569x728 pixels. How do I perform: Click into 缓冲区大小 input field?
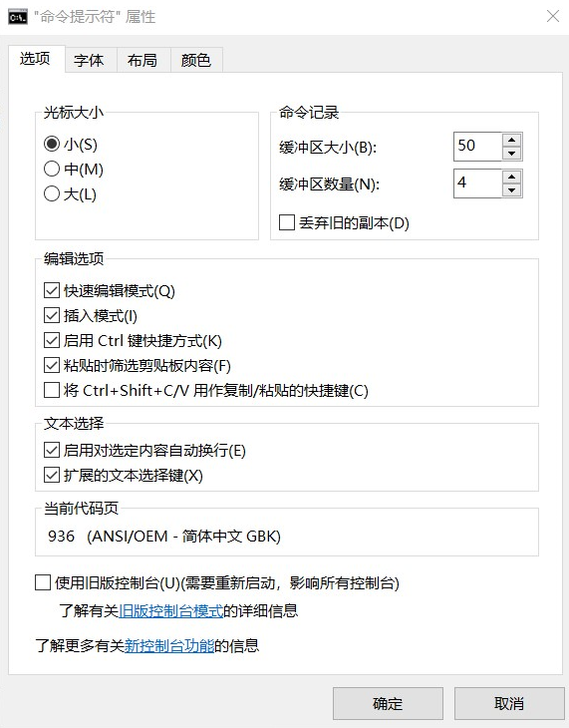click(x=477, y=147)
